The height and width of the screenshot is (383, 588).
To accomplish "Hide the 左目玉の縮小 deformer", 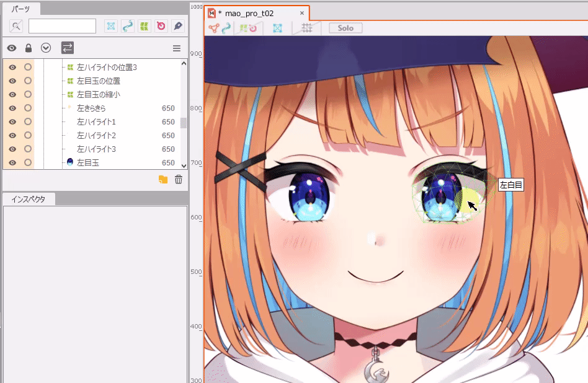I will point(12,94).
